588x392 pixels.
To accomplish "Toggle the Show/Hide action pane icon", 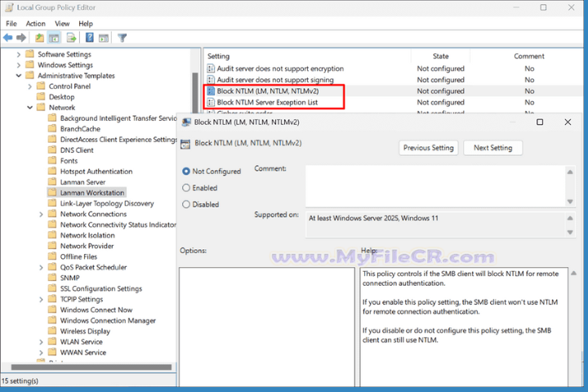I will click(104, 38).
